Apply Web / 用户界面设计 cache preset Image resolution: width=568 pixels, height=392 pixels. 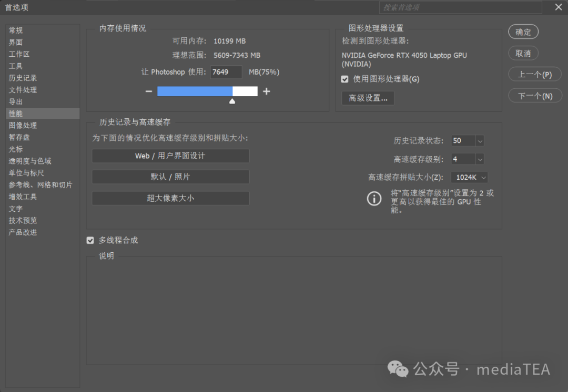tap(170, 156)
